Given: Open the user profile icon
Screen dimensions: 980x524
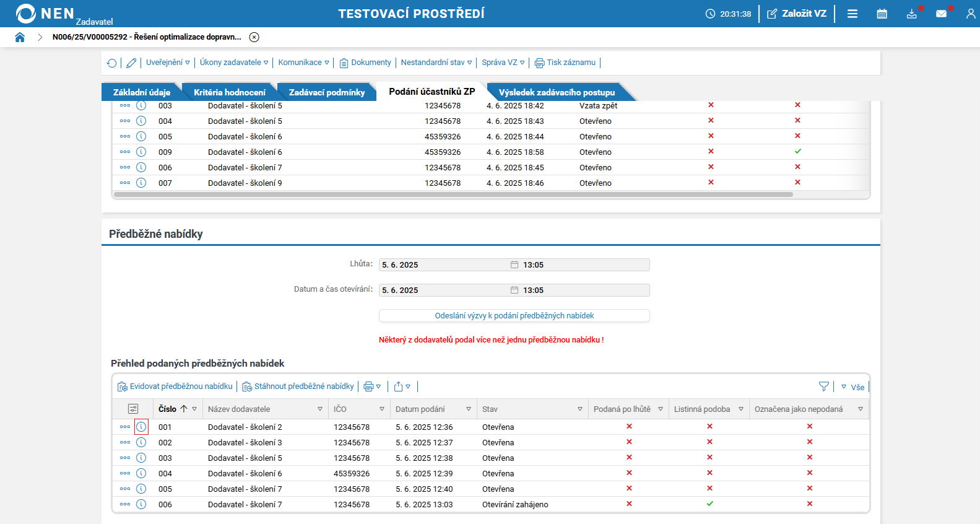Looking at the screenshot, I should [x=971, y=14].
